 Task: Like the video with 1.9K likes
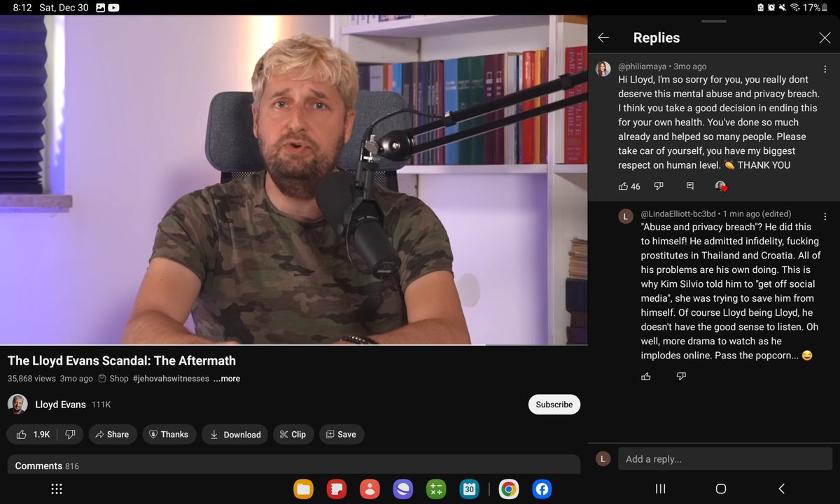(32, 434)
